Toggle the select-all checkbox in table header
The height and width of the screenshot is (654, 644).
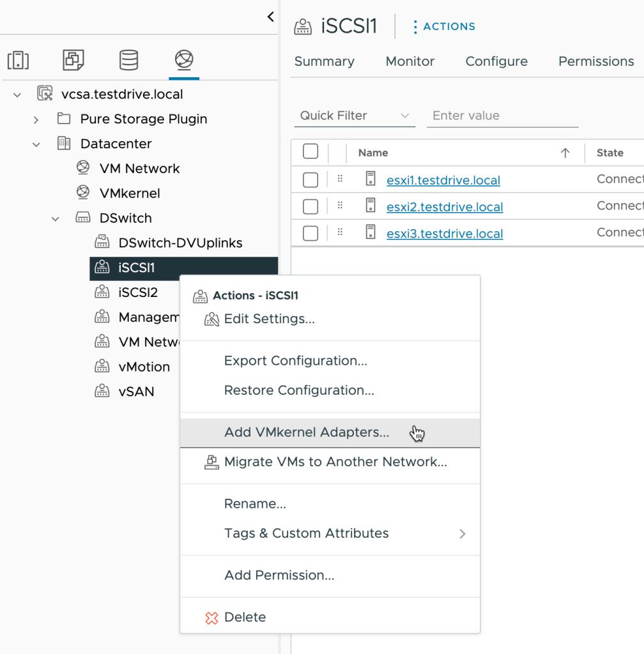point(310,151)
